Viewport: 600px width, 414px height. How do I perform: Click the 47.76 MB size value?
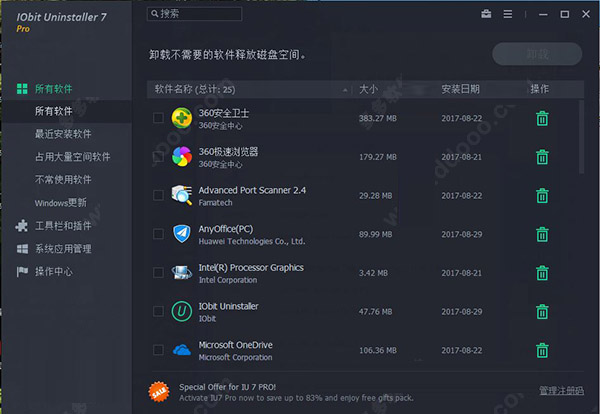pyautogui.click(x=375, y=312)
